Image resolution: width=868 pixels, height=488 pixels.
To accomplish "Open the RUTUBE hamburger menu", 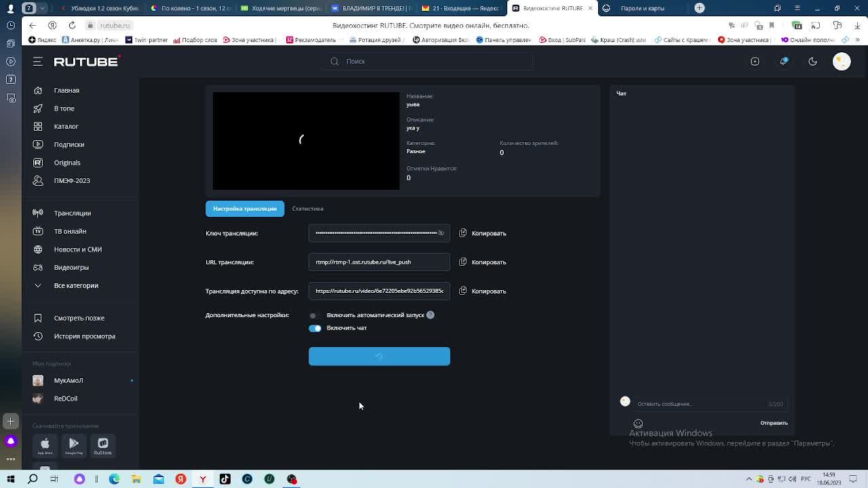I will 38,61.
